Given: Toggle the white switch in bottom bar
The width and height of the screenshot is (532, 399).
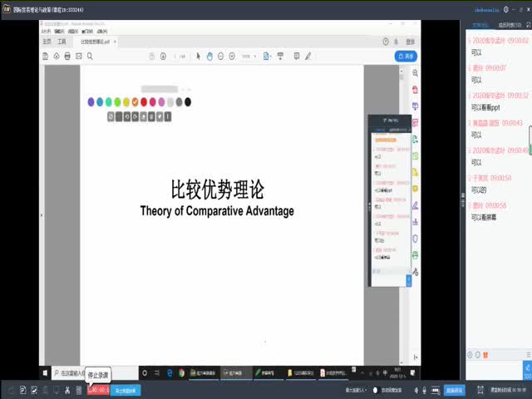Looking at the screenshot, I should click(x=375, y=390).
